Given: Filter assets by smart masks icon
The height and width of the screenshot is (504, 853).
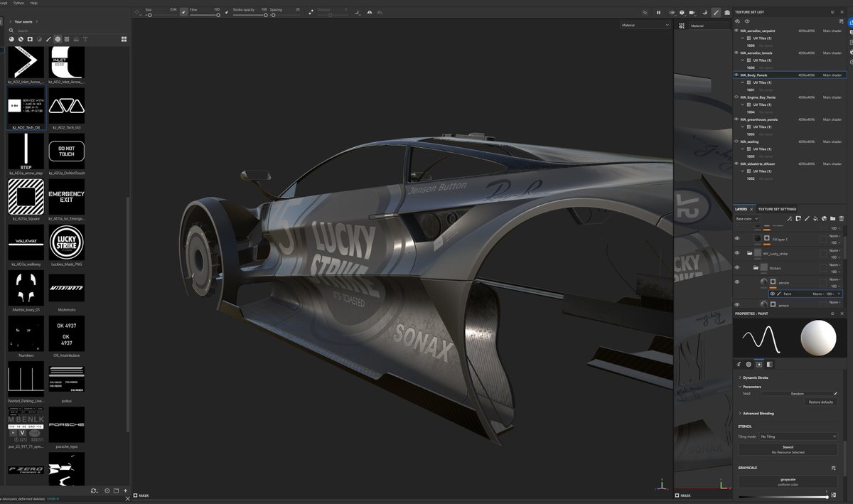Looking at the screenshot, I should click(30, 39).
